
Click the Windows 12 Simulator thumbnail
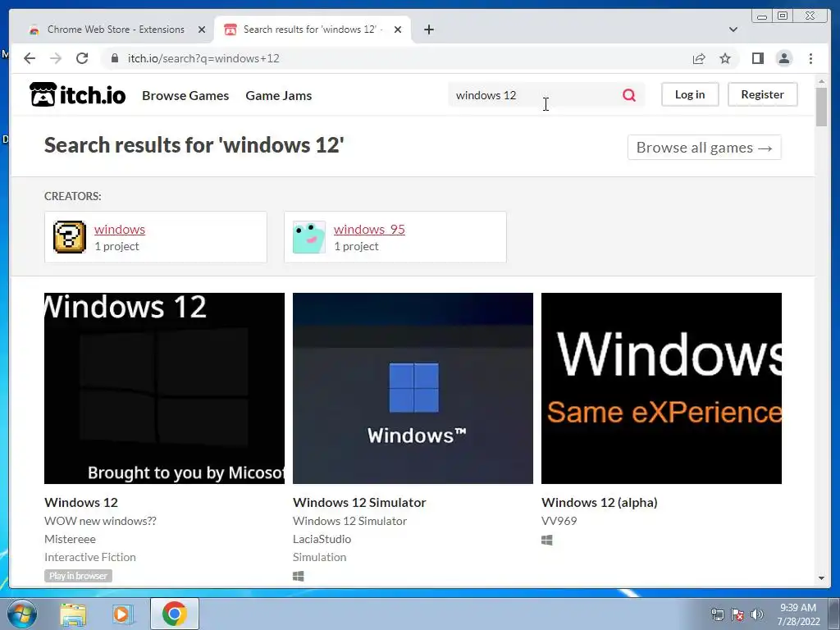click(x=413, y=388)
